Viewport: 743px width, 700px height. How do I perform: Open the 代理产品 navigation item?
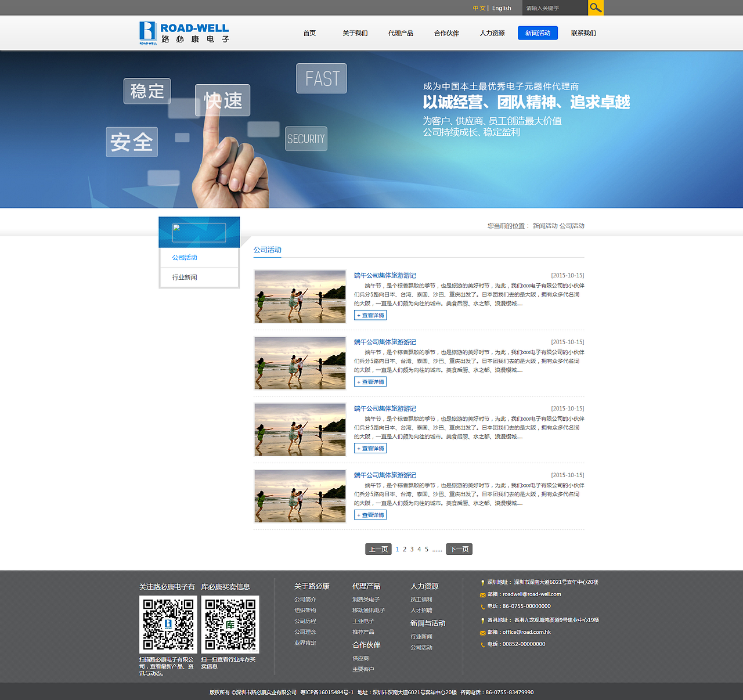pos(401,33)
